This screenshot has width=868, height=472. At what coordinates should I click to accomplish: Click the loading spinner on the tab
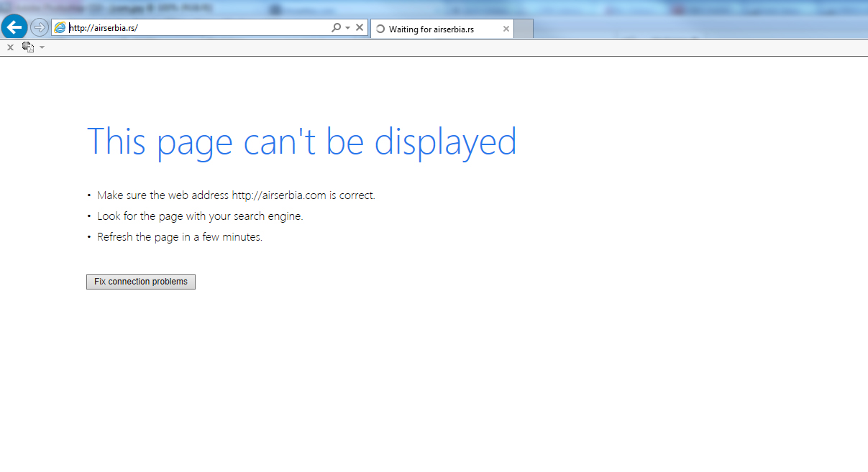[x=380, y=29]
